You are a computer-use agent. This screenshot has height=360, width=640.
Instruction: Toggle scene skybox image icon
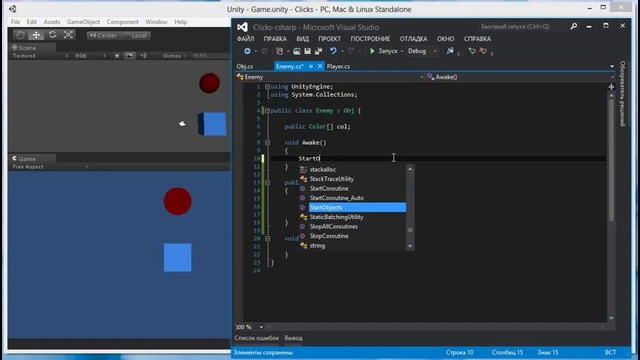tap(129, 56)
